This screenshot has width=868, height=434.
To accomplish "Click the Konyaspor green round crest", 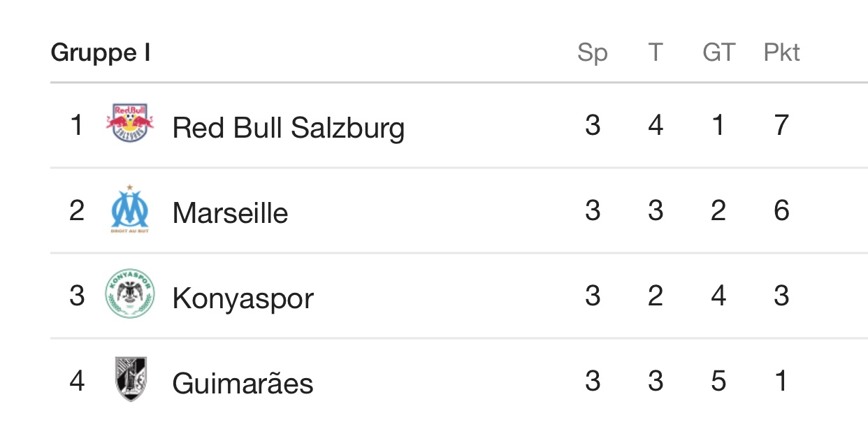I will pos(130,294).
